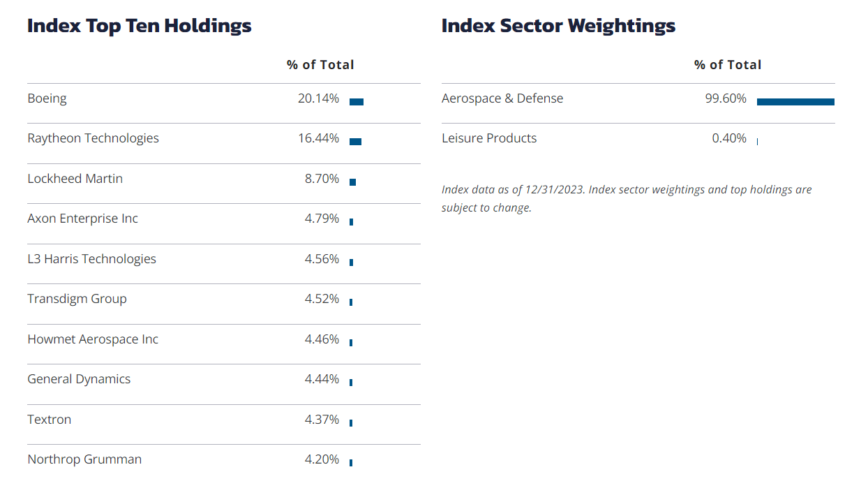
Task: Click Howmet Aerospace Inc in the list
Action: click(93, 339)
